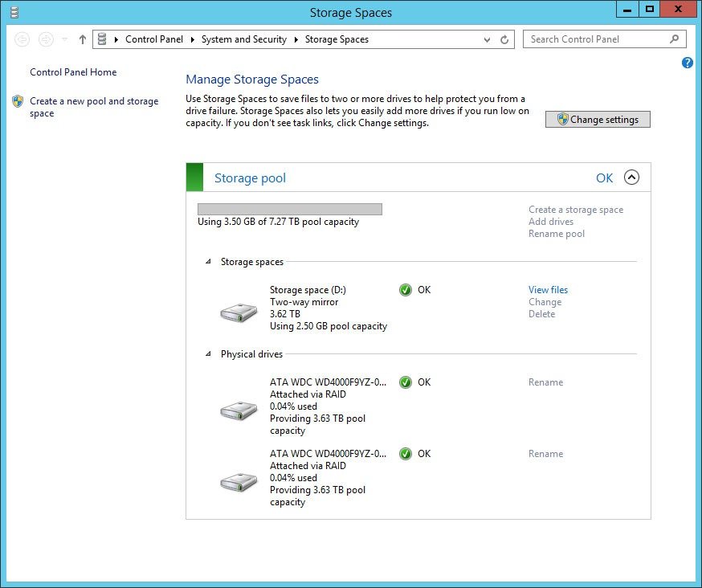Click first physical drive's disk icon

[239, 410]
